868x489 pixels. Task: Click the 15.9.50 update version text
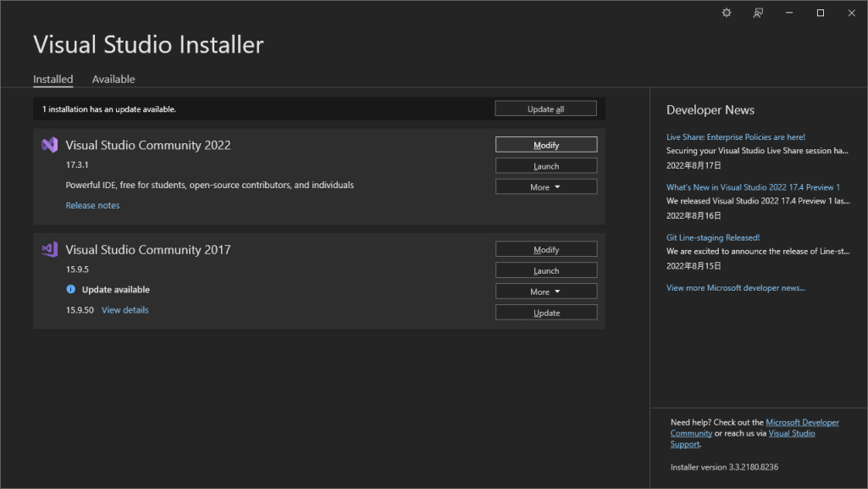80,310
